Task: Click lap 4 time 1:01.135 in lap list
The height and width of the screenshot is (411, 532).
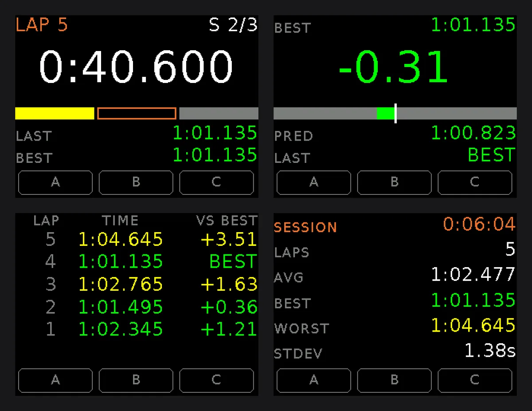Action: click(x=121, y=261)
